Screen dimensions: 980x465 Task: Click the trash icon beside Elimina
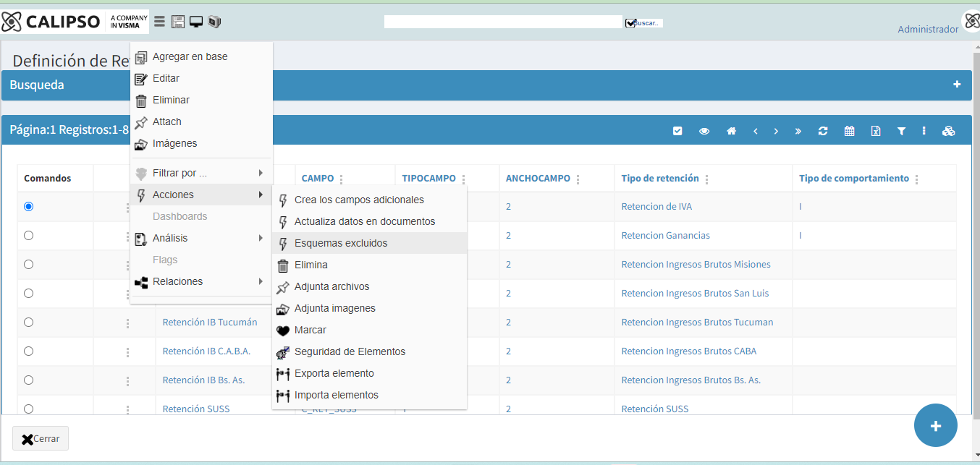(283, 265)
